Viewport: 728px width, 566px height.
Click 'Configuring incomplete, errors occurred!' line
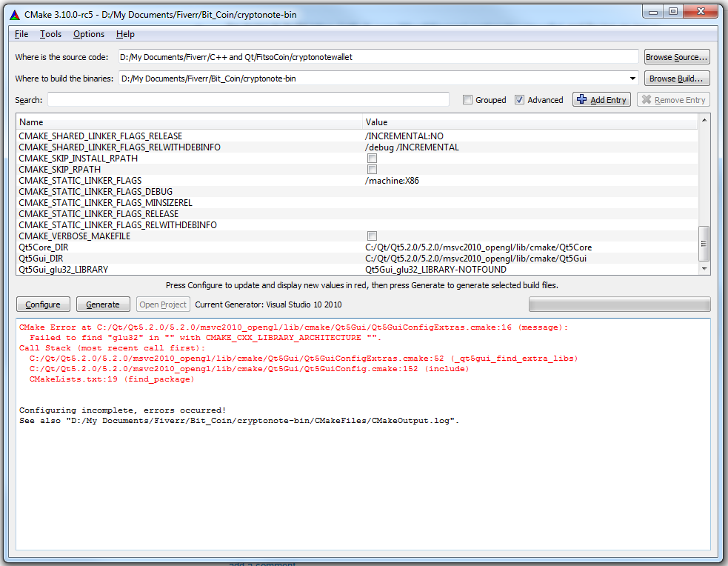tap(123, 410)
